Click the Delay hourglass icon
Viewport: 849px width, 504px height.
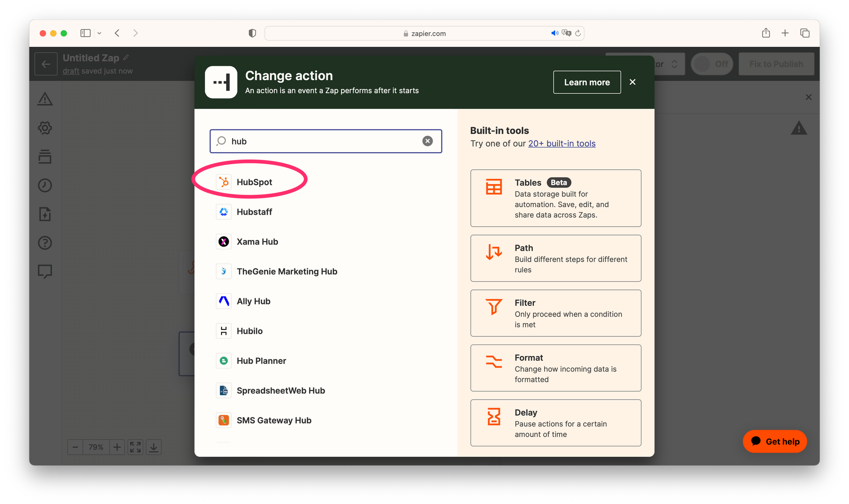click(x=494, y=417)
